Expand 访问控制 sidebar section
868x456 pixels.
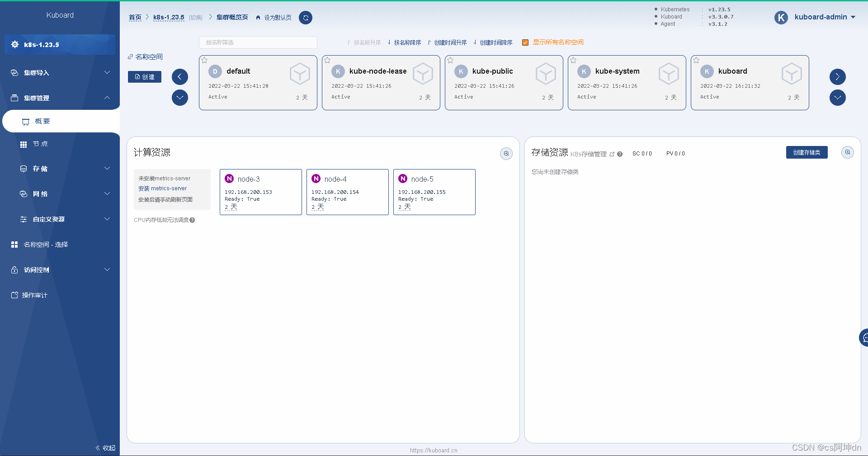pyautogui.click(x=60, y=270)
